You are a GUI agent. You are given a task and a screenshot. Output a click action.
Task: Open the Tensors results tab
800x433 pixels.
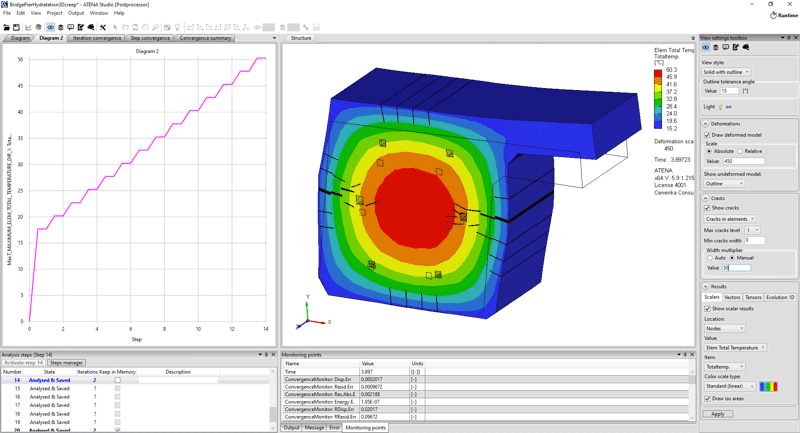click(x=753, y=297)
